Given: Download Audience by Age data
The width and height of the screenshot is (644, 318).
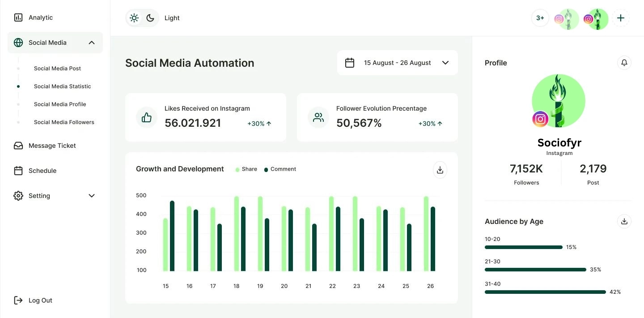Looking at the screenshot, I should [x=624, y=221].
